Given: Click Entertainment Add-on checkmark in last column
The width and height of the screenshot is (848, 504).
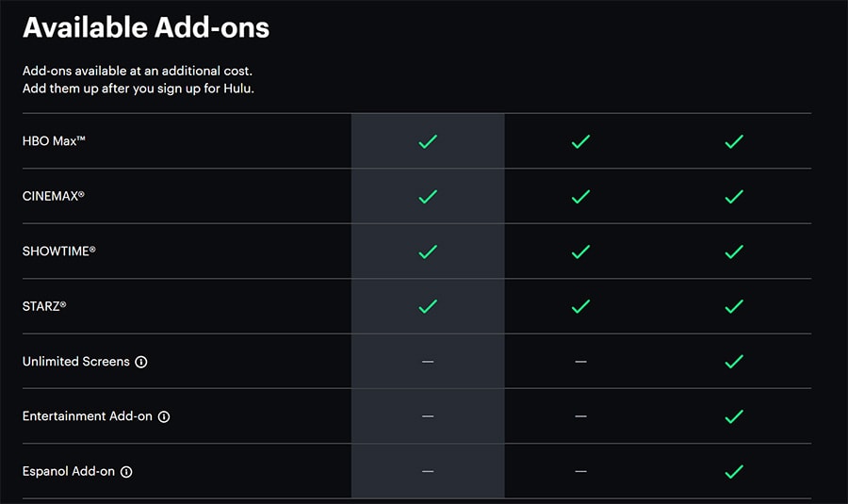Looking at the screenshot, I should [x=734, y=416].
